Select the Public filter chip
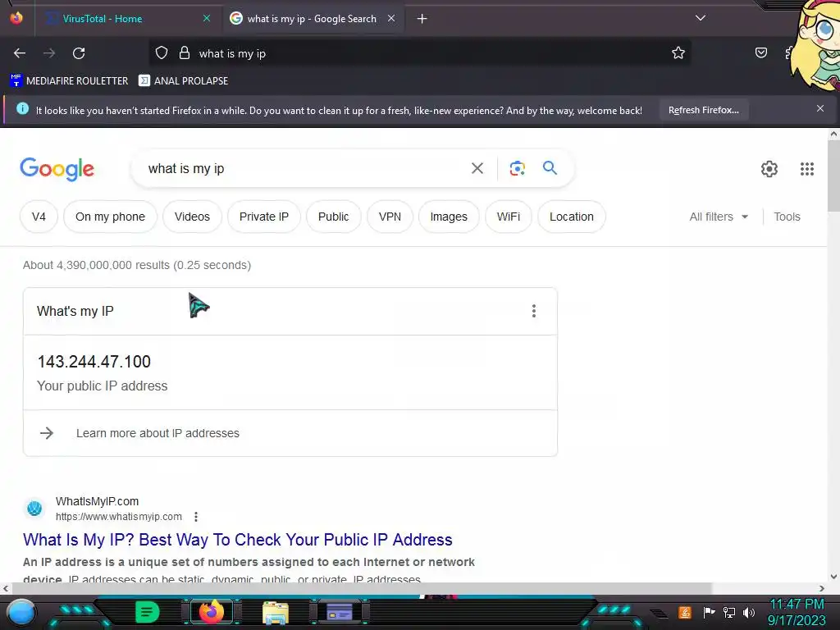 coord(333,217)
